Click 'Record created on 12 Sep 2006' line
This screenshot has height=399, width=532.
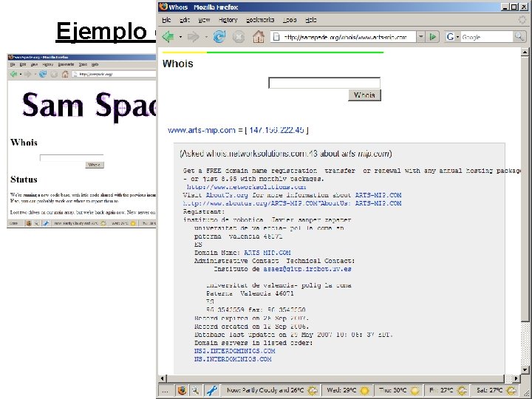click(x=251, y=327)
